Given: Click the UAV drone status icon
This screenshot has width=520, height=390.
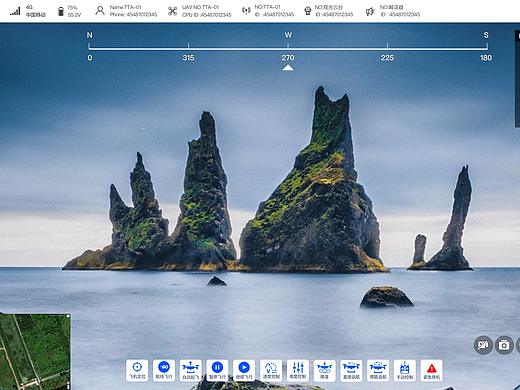Looking at the screenshot, I should pyautogui.click(x=172, y=11).
